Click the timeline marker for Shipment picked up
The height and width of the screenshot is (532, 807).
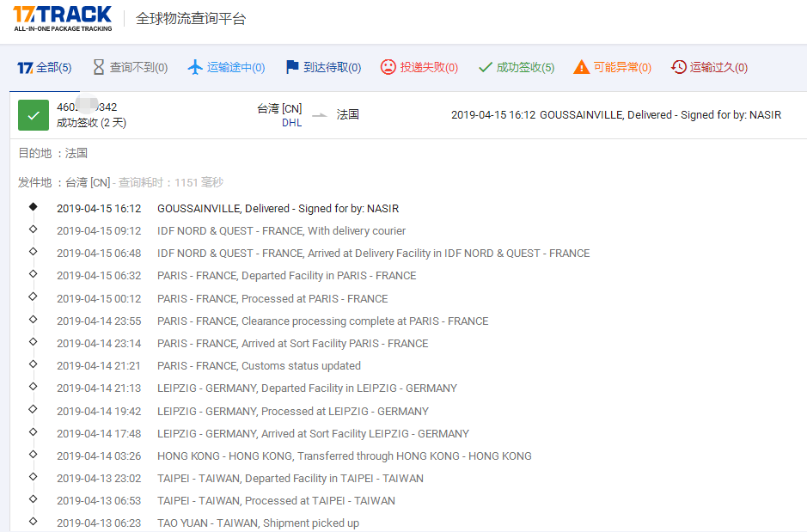click(33, 521)
